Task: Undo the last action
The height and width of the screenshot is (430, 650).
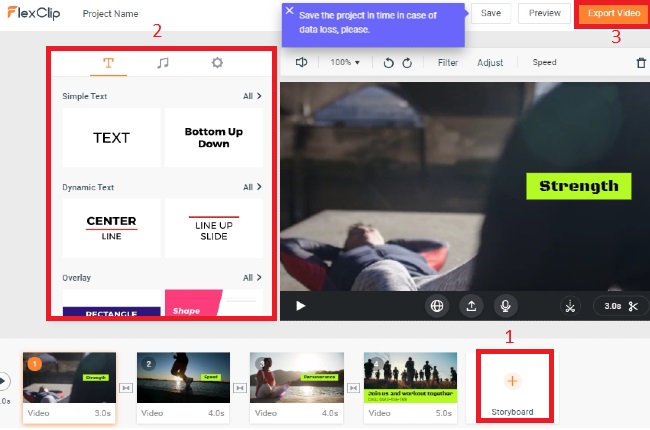Action: (x=389, y=63)
